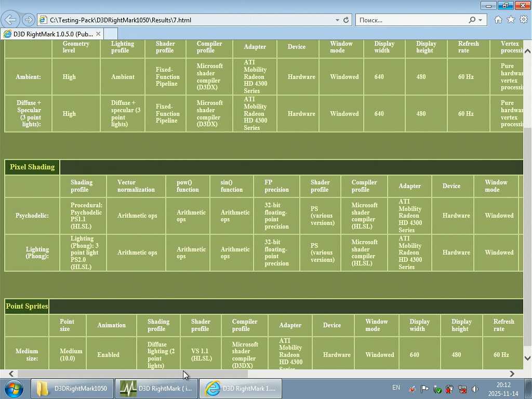Click the vertical scrollbar down arrow
The image size is (532, 399).
pyautogui.click(x=527, y=358)
